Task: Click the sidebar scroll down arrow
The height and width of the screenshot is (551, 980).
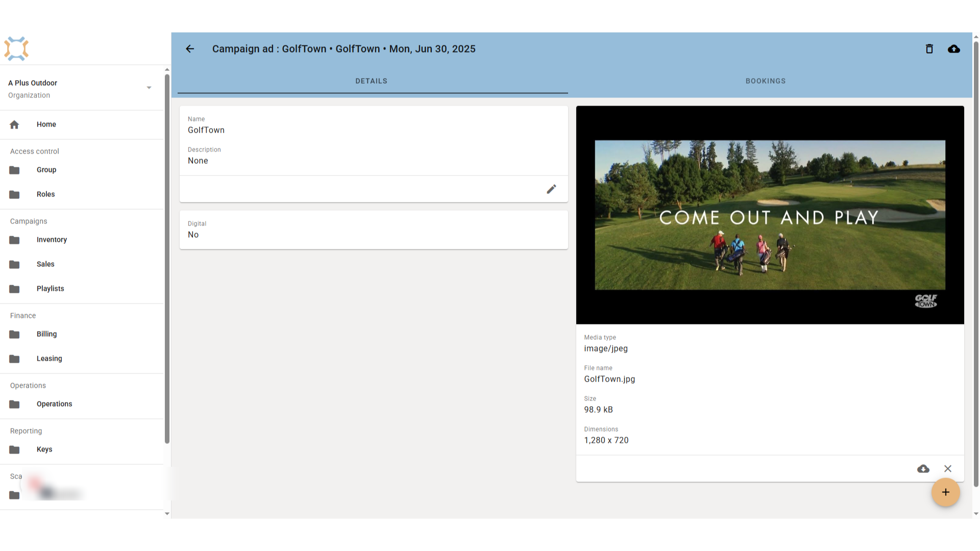Action: 167,514
